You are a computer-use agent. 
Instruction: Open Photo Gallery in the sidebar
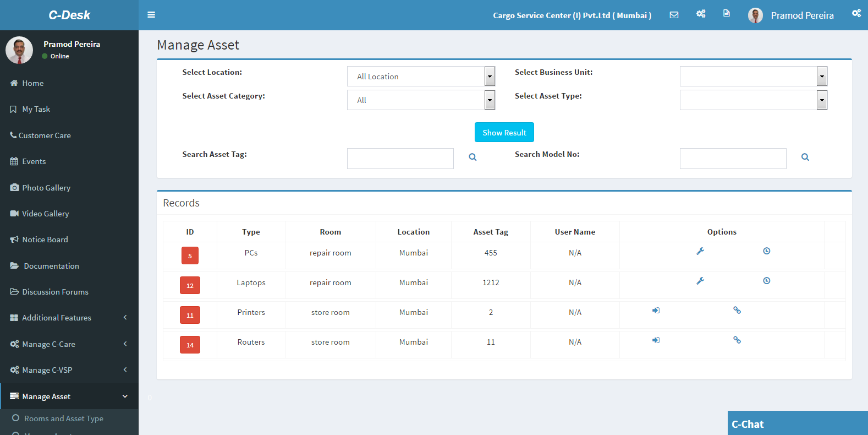69,188
